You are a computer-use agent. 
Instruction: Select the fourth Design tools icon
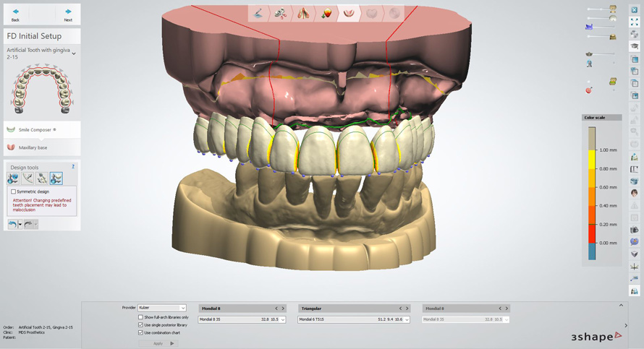click(56, 178)
